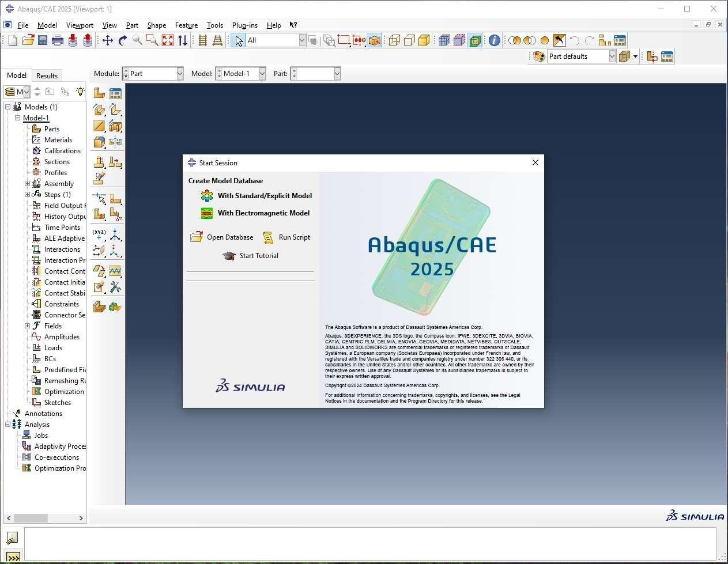Click the Partition Edge tool icon
This screenshot has height=564, width=728.
tap(99, 199)
